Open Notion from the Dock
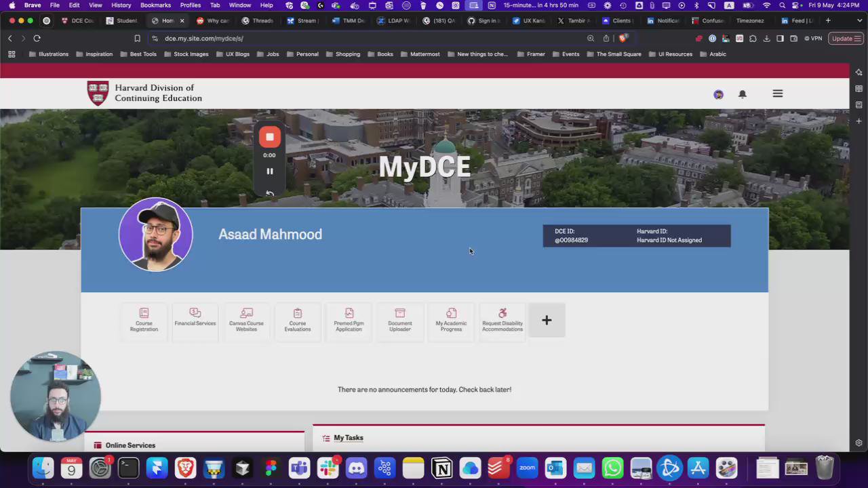This screenshot has width=868, height=488. point(441,468)
